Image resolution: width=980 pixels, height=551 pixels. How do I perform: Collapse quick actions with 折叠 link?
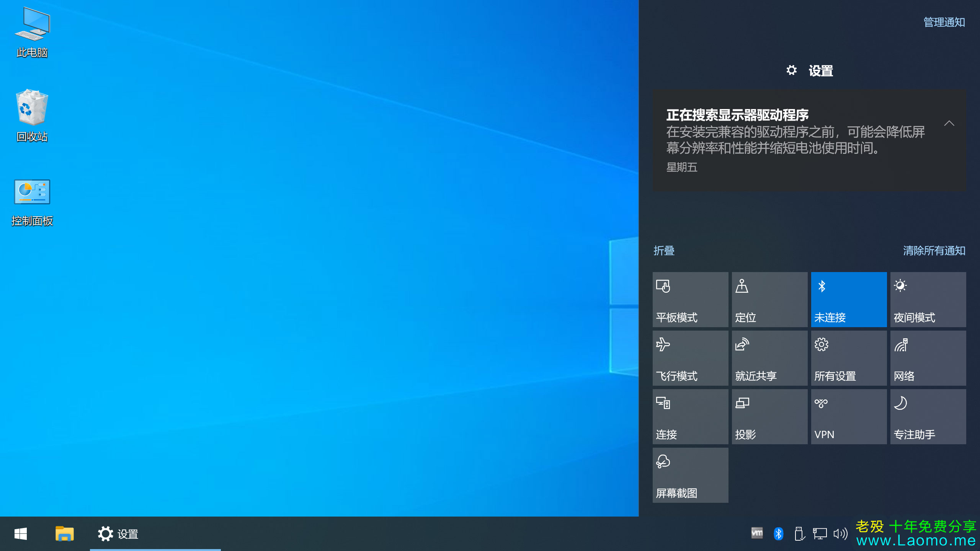pyautogui.click(x=664, y=251)
